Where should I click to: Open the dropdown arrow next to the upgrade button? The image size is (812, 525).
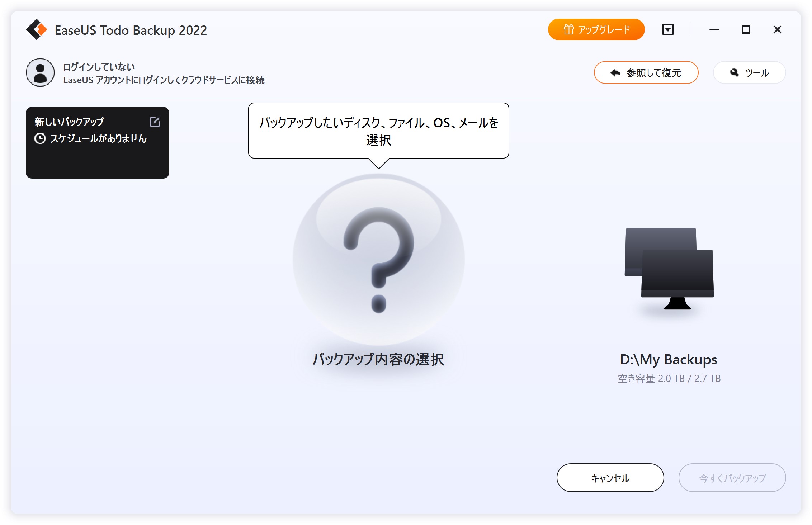[667, 29]
